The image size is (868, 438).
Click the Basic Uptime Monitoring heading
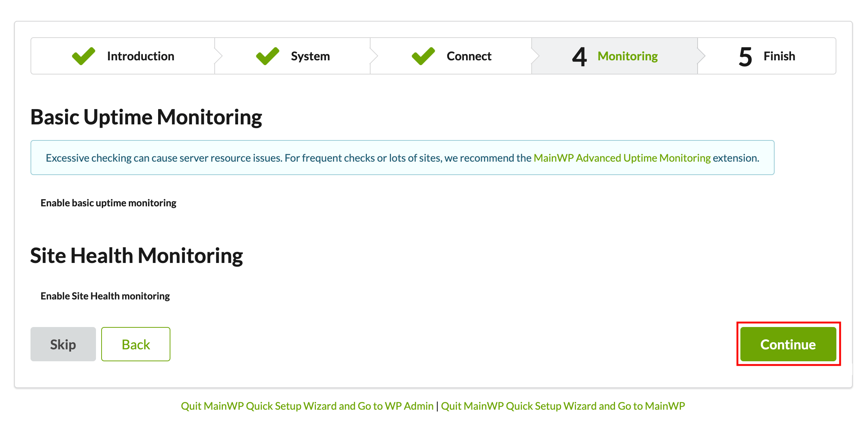tap(146, 117)
